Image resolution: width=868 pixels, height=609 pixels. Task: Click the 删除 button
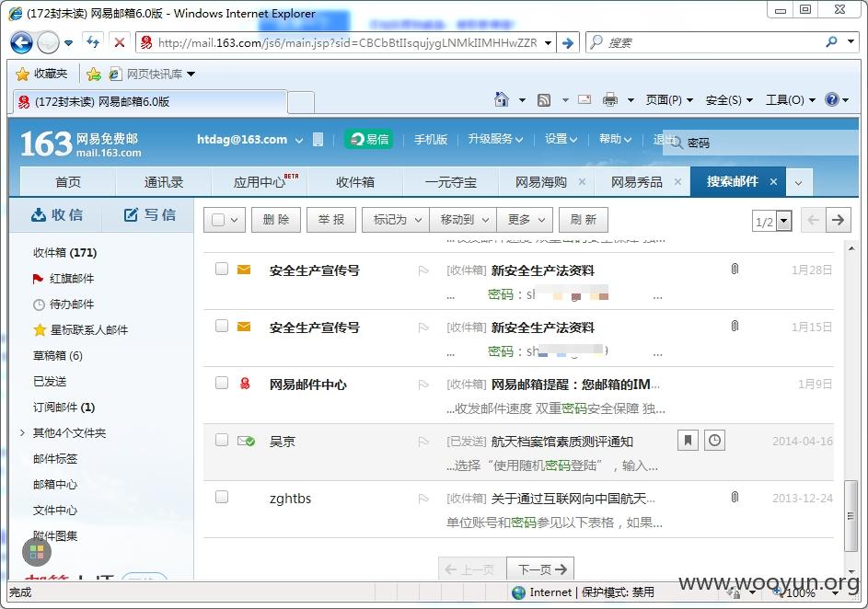point(276,220)
